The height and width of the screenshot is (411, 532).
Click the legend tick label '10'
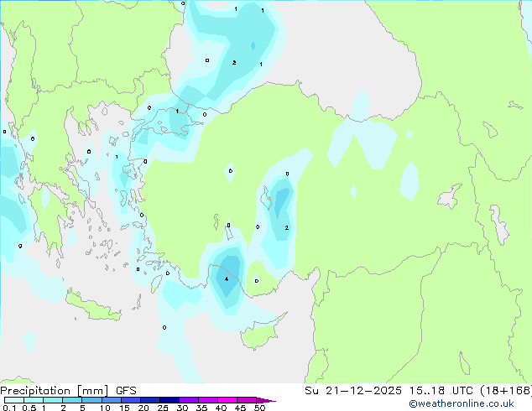tap(105, 408)
